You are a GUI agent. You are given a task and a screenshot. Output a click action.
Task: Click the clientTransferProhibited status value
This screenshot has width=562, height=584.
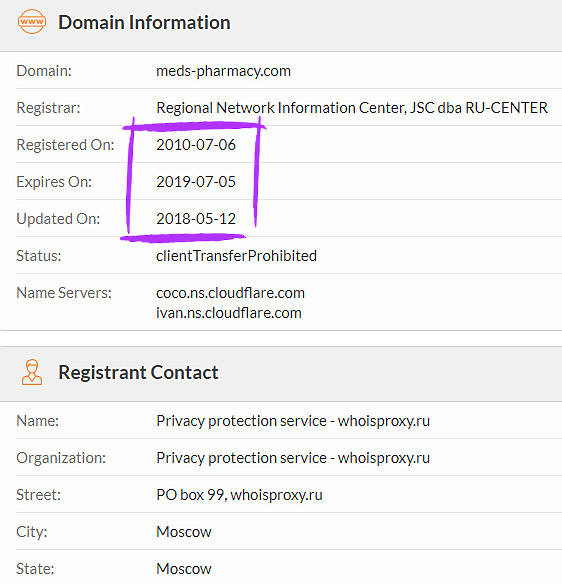point(236,256)
